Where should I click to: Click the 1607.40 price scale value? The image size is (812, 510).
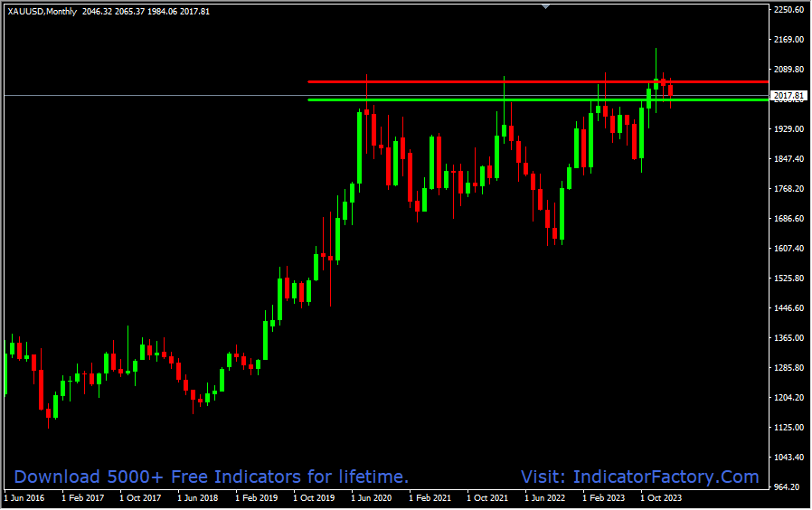click(788, 249)
